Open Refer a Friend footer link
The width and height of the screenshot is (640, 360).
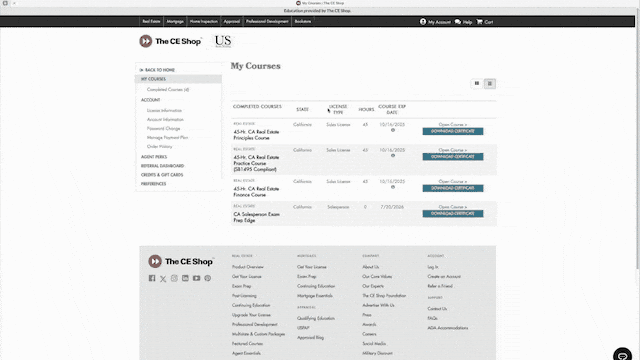coord(440,286)
